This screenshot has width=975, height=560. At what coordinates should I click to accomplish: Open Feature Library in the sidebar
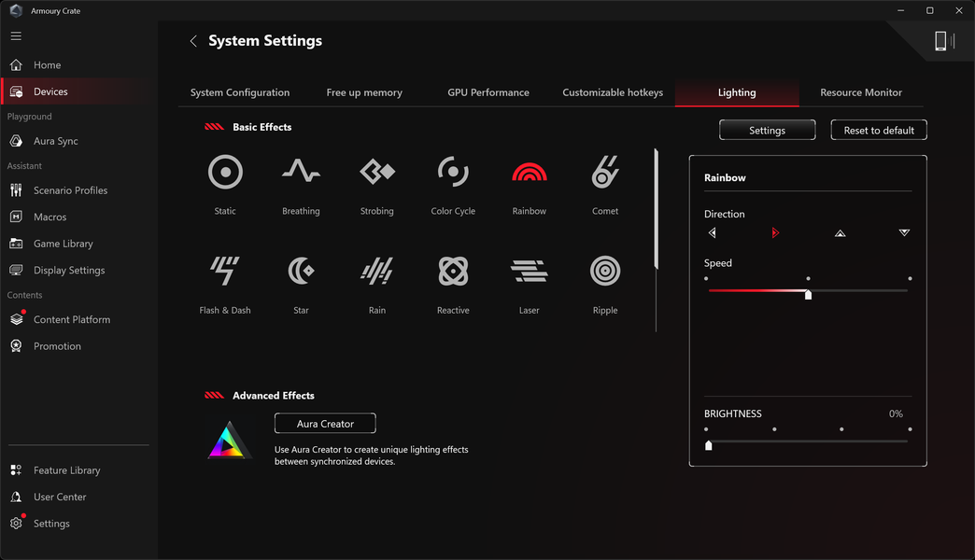point(79,470)
